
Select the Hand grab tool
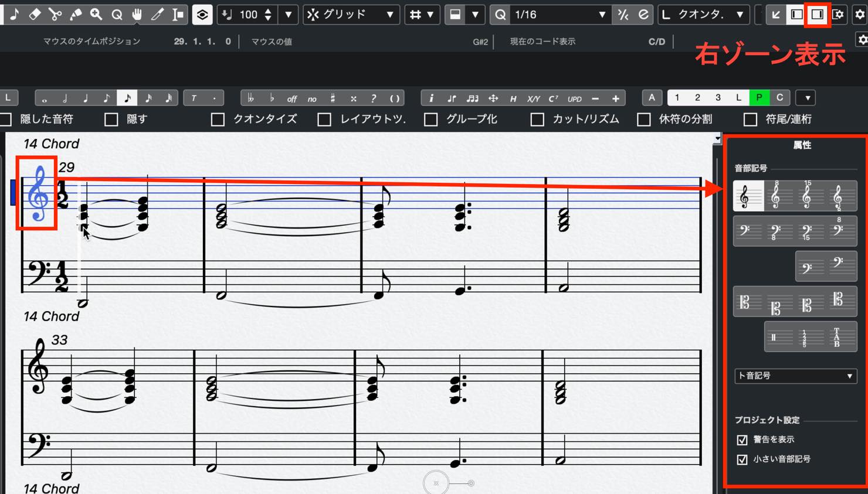(x=137, y=14)
